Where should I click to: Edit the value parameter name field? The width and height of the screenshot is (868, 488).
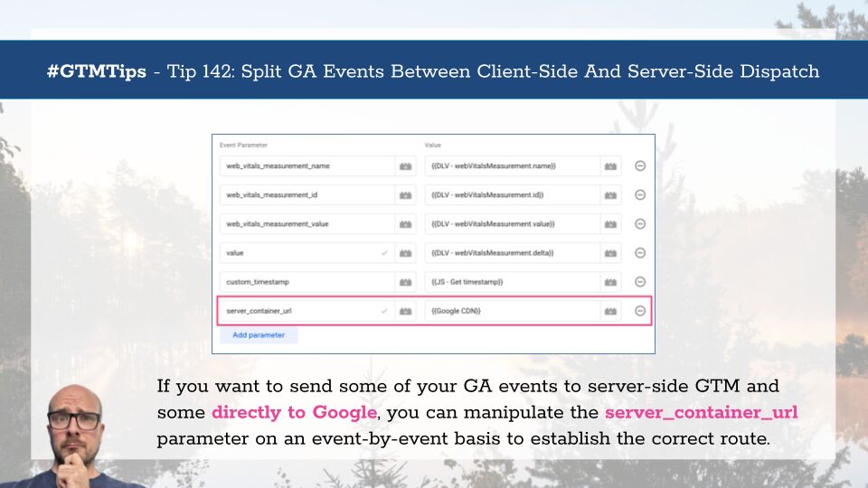click(x=307, y=253)
